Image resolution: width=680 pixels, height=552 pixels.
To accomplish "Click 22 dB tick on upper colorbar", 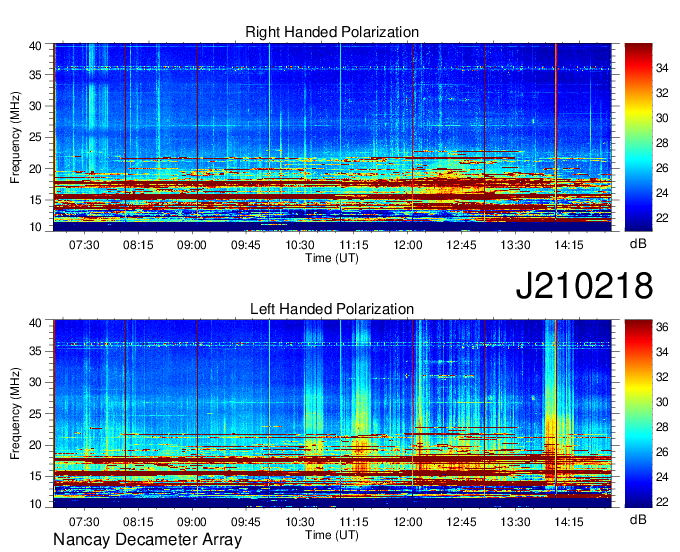I will click(x=662, y=218).
